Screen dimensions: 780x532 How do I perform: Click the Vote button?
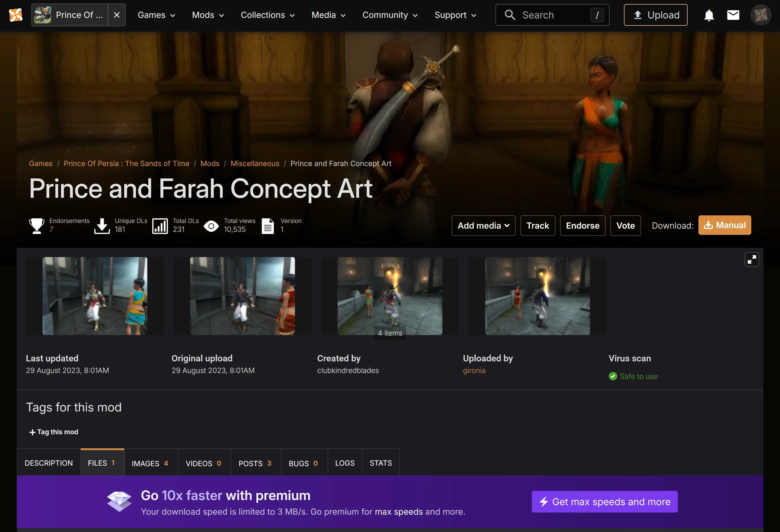click(x=626, y=226)
